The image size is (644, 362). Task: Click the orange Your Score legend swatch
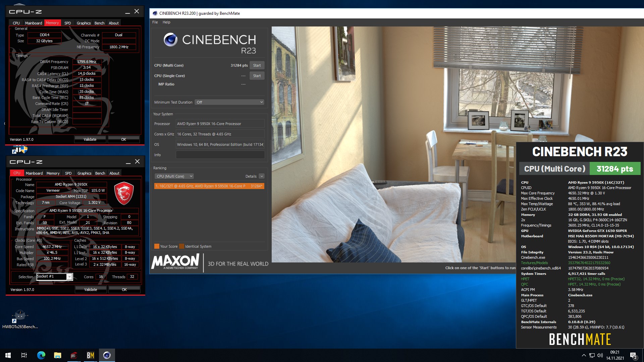(x=157, y=246)
